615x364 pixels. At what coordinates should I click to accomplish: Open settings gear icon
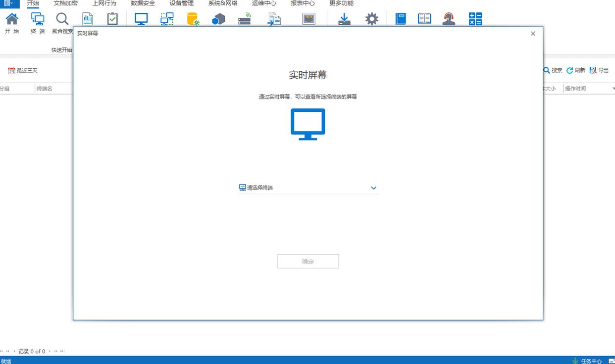coord(372,19)
